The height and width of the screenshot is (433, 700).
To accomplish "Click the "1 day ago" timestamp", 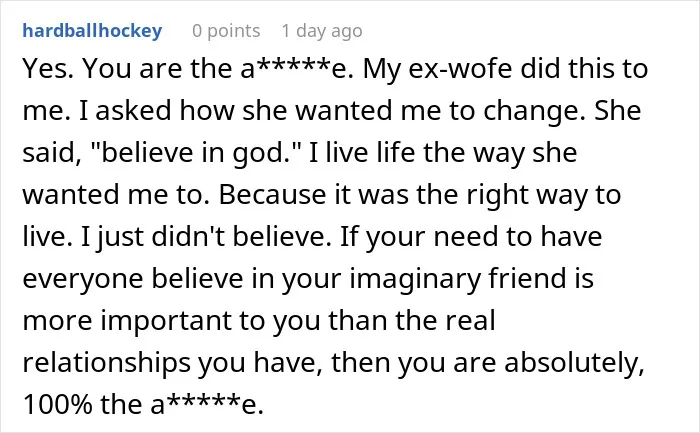I will (322, 31).
